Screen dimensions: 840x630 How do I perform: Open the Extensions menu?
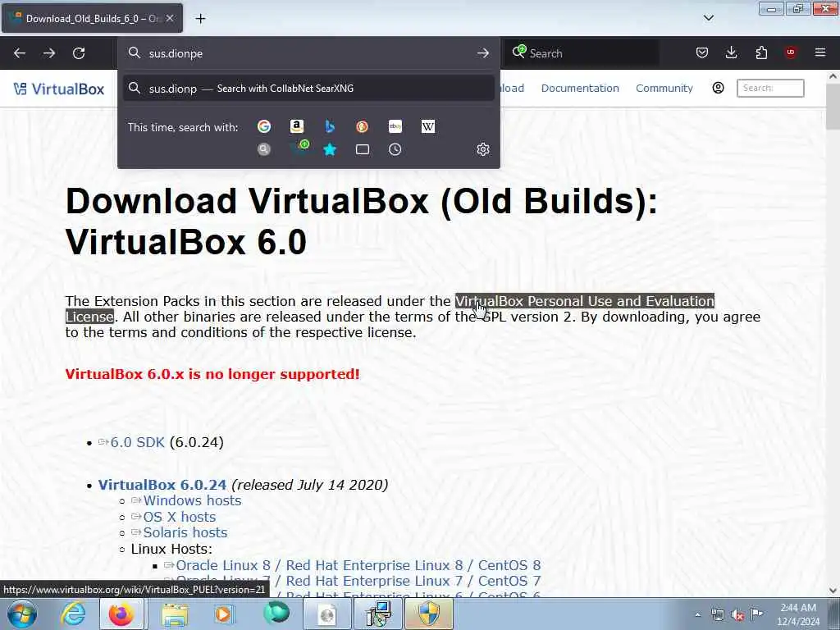tap(761, 52)
